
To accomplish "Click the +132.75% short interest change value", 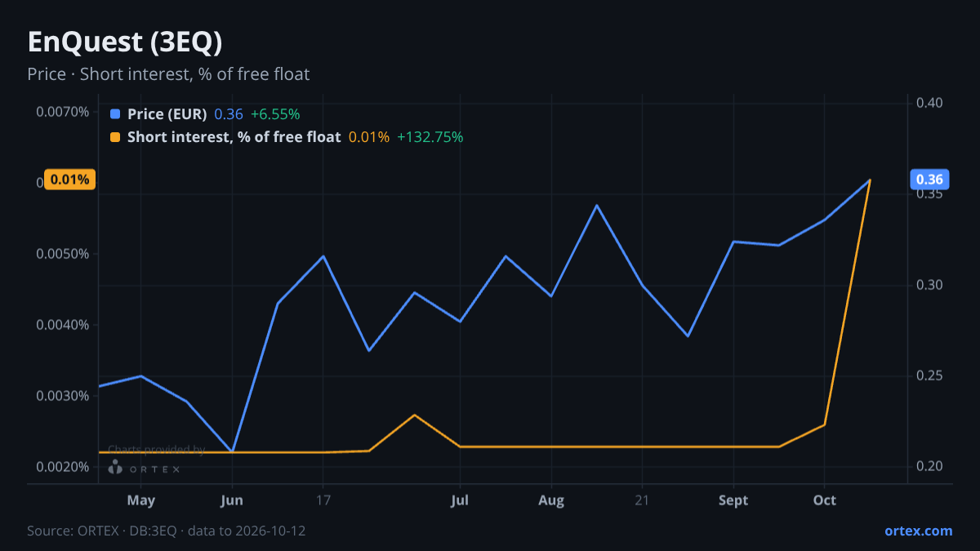I will click(430, 137).
